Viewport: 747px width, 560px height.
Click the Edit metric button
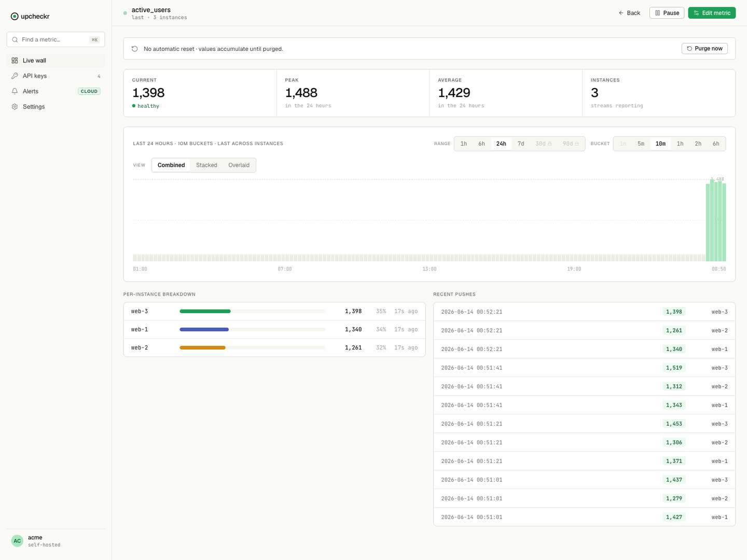coord(712,13)
